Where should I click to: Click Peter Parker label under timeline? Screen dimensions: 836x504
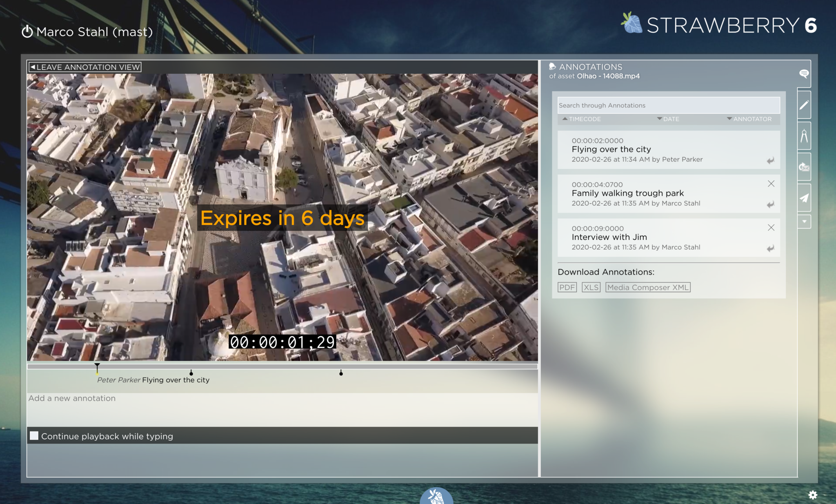point(118,380)
